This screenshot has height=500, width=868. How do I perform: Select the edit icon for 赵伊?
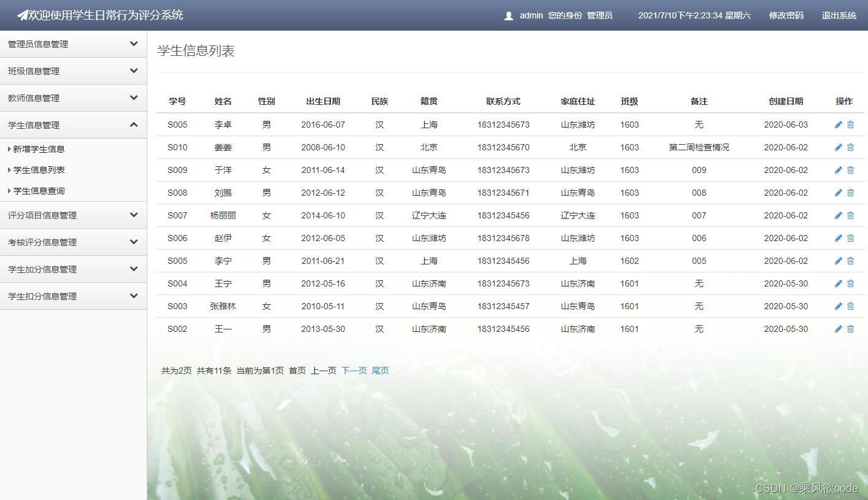point(838,238)
